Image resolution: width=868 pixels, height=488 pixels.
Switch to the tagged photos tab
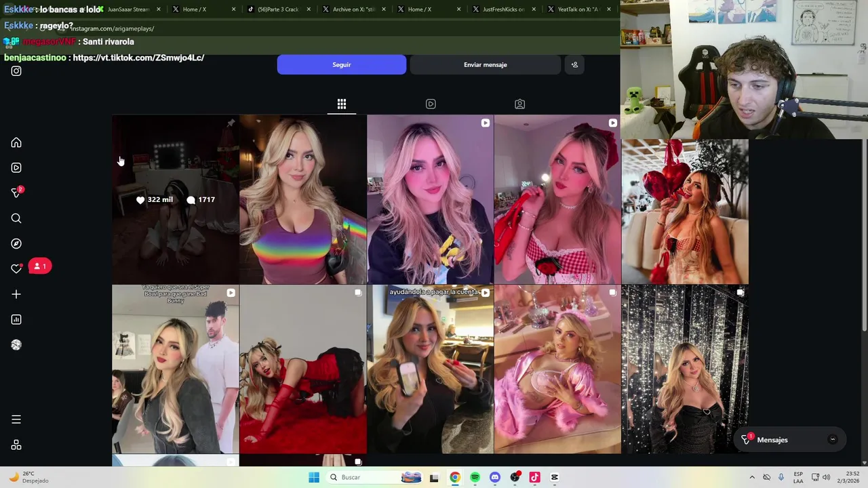coord(519,104)
